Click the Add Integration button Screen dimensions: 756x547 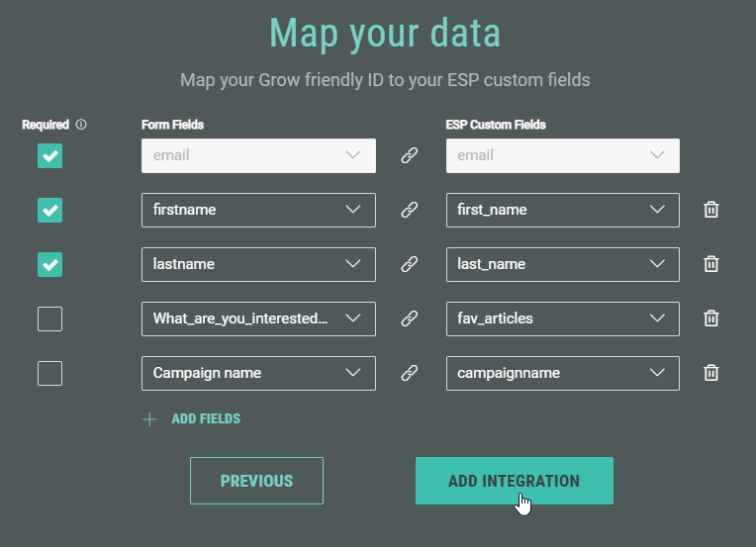(x=514, y=481)
